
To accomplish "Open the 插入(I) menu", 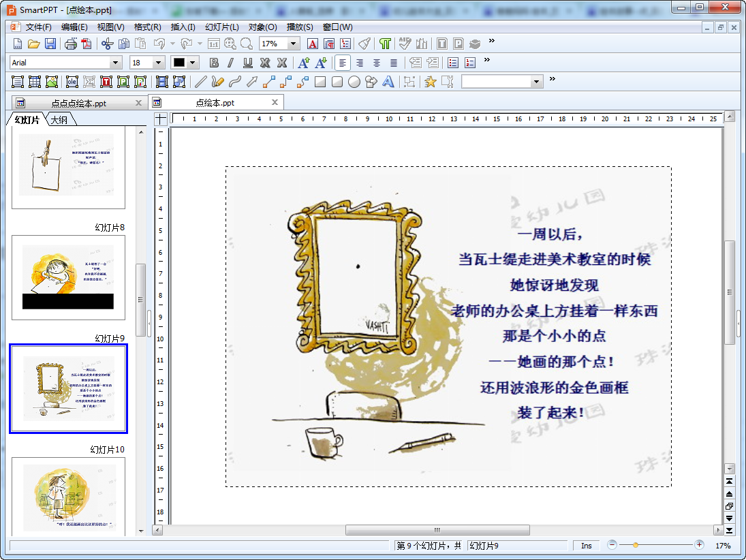I will [183, 27].
